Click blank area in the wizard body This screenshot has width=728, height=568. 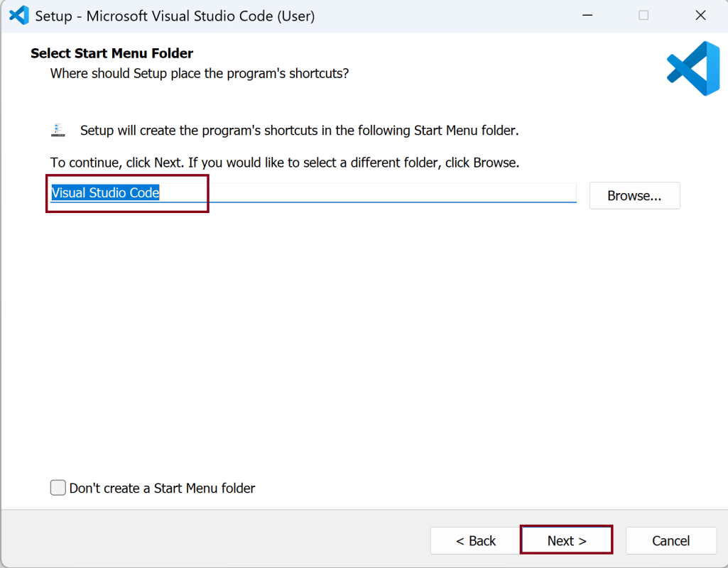click(x=355, y=341)
